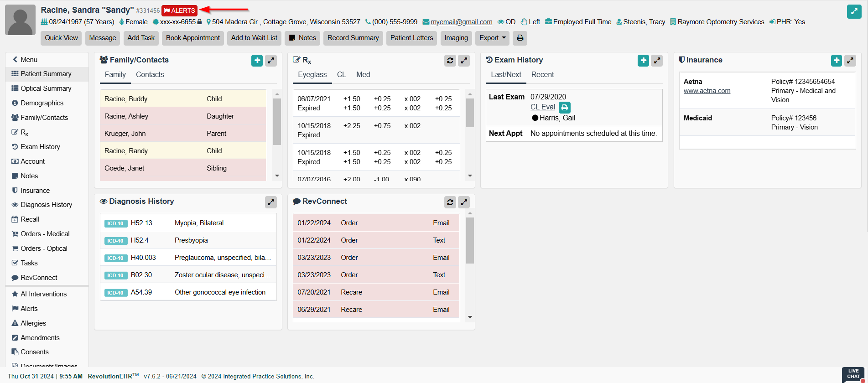Open Optical Summary in sidebar
The image size is (868, 383).
pos(46,88)
